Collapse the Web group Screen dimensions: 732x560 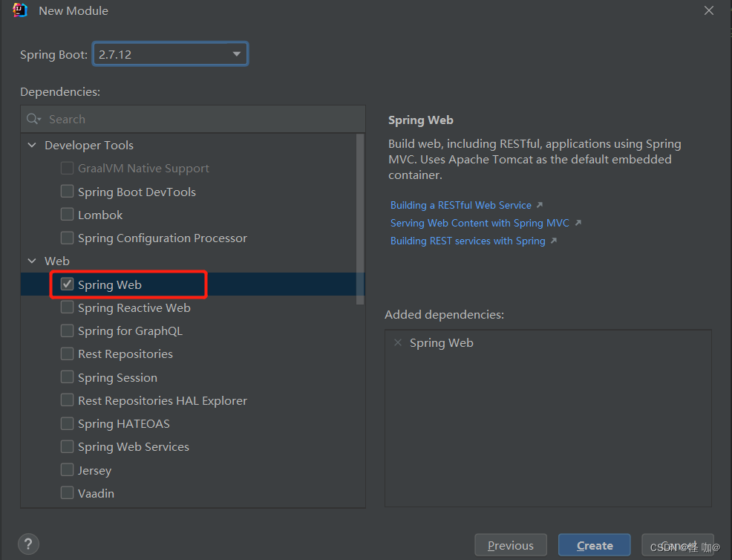pos(32,261)
